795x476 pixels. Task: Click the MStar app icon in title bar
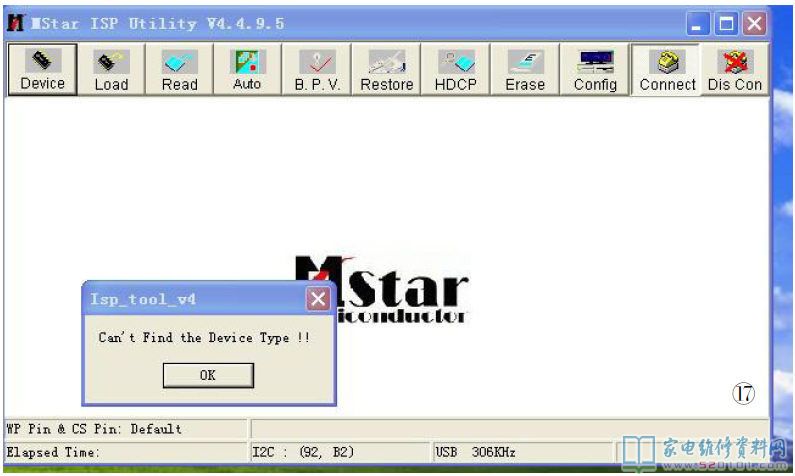click(x=15, y=23)
